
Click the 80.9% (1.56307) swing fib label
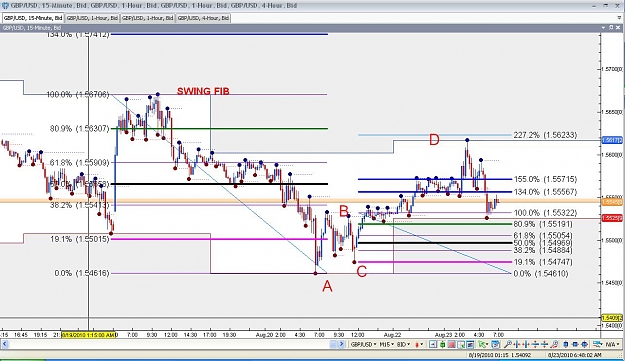[79, 129]
